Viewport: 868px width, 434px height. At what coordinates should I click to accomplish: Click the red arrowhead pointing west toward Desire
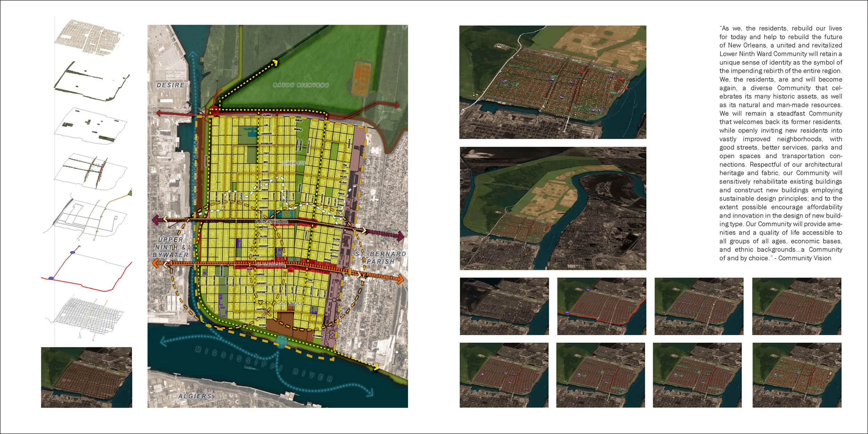159,113
